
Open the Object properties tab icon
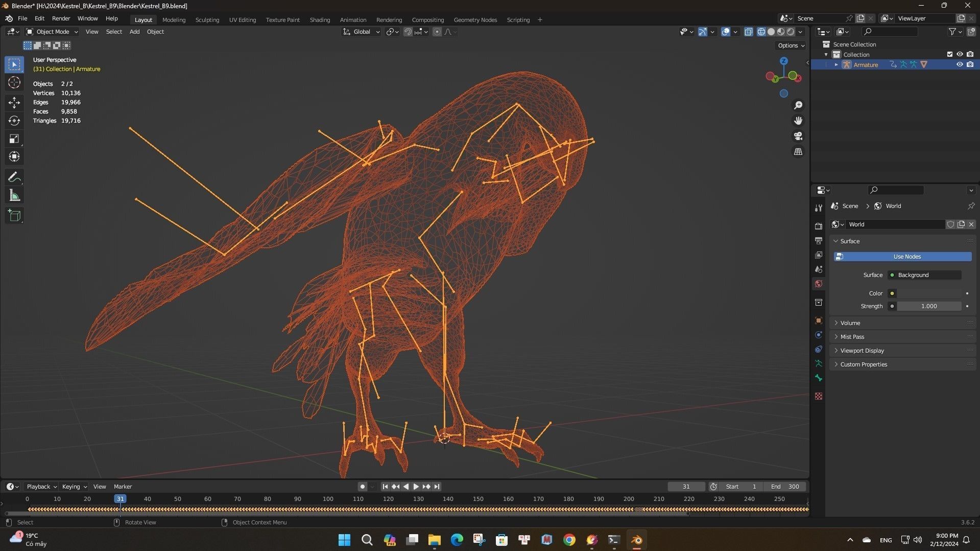pos(819,320)
